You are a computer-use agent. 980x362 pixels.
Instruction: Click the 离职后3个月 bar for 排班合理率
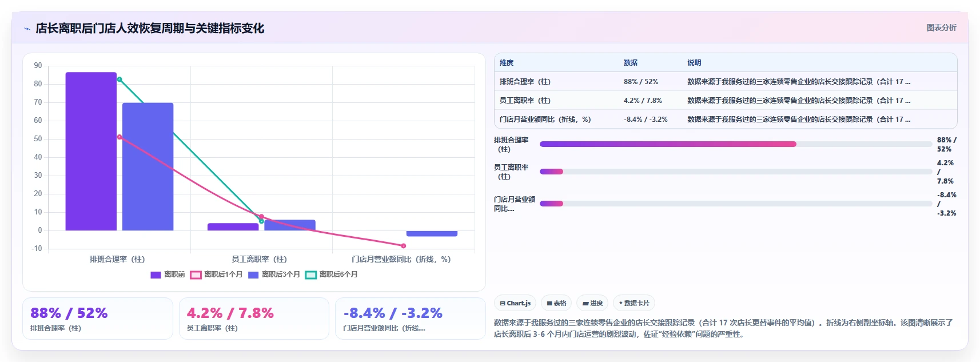click(148, 167)
